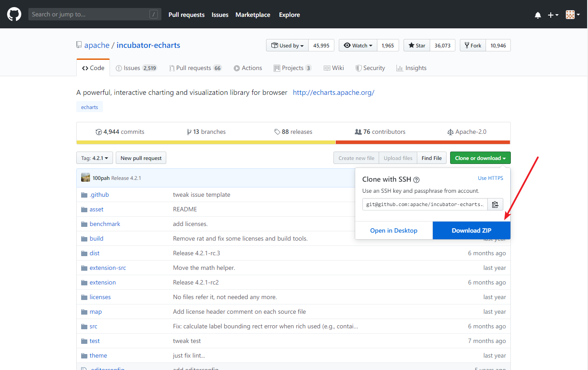Open the 45,995 used-by count
The width and height of the screenshot is (588, 370).
pos(321,45)
